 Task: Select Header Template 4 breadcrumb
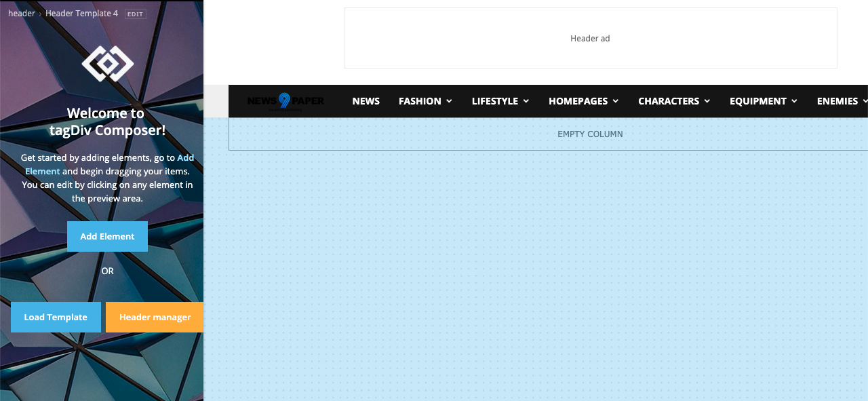coord(81,14)
